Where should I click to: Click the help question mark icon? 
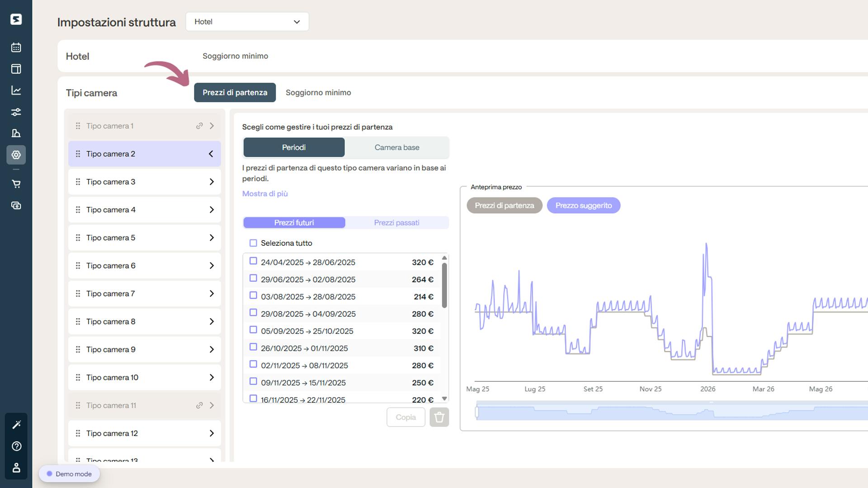click(16, 446)
